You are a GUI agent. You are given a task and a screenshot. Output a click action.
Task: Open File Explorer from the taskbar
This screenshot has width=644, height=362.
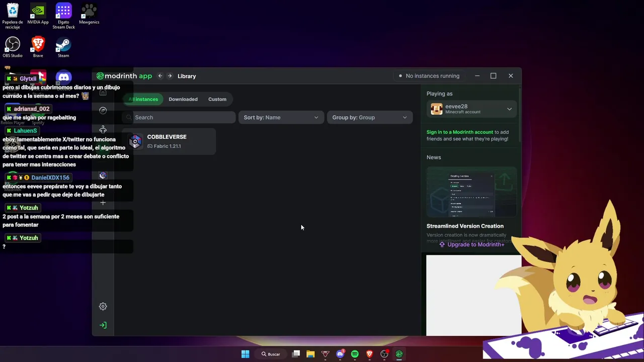click(x=310, y=354)
